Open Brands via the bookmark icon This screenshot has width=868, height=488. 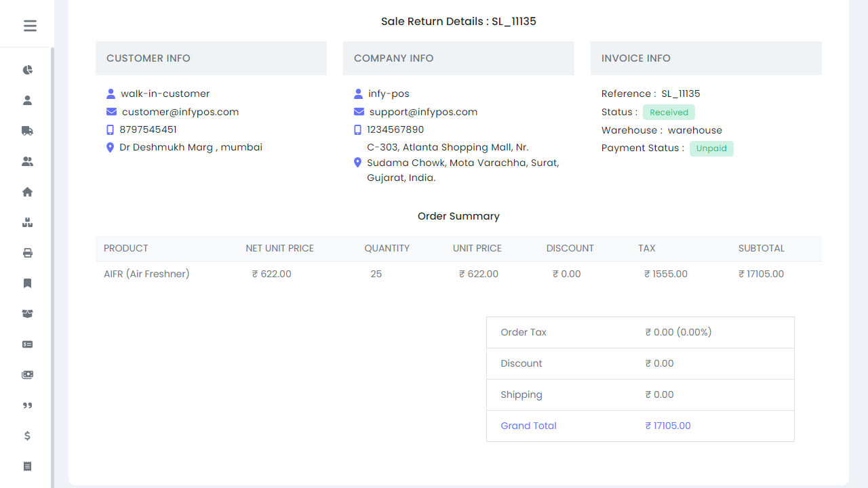coord(27,283)
